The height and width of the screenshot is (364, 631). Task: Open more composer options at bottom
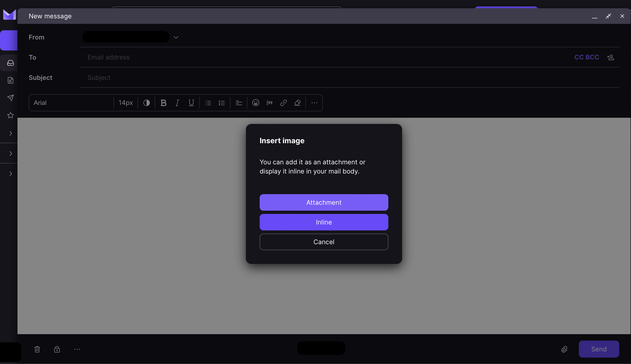(77, 349)
